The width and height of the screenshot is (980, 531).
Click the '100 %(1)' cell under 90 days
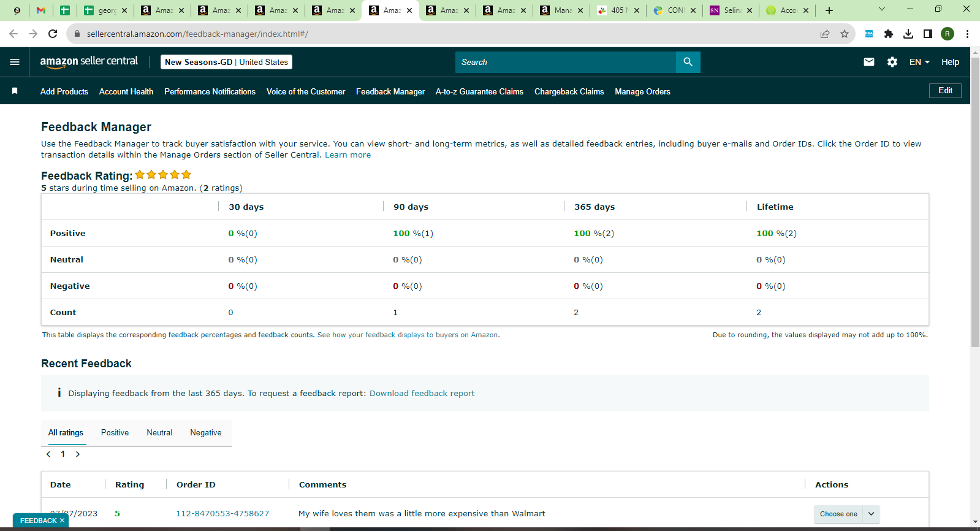pyautogui.click(x=413, y=234)
